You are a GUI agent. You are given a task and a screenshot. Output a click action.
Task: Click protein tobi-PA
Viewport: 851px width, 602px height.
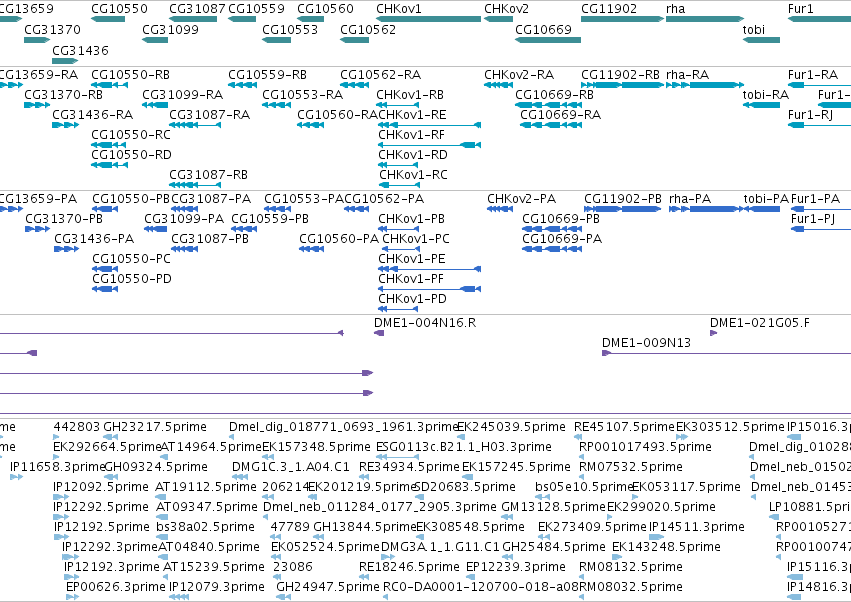coord(766,199)
